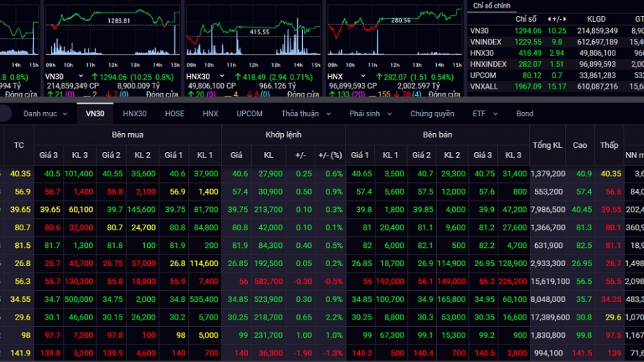Open the Chứng quyền tab
The width and height of the screenshot is (644, 362).
pyautogui.click(x=432, y=113)
